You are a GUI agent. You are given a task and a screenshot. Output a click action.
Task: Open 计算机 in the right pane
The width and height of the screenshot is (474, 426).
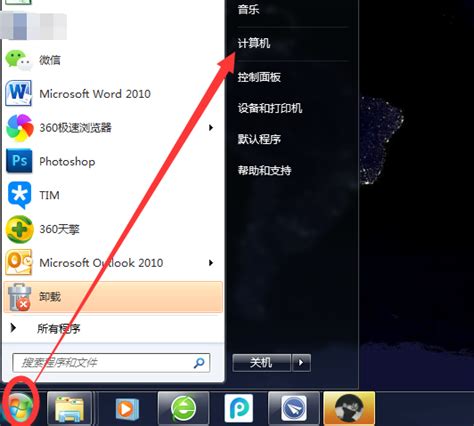(254, 43)
